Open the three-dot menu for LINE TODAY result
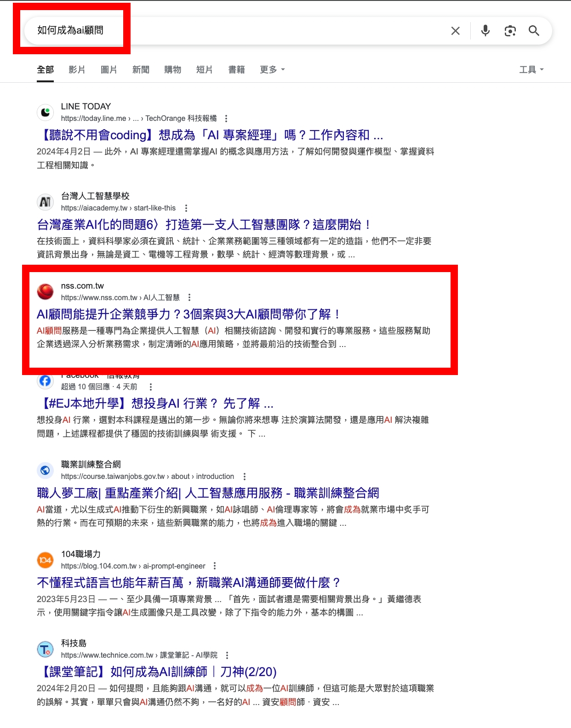The height and width of the screenshot is (728, 571). click(x=226, y=119)
